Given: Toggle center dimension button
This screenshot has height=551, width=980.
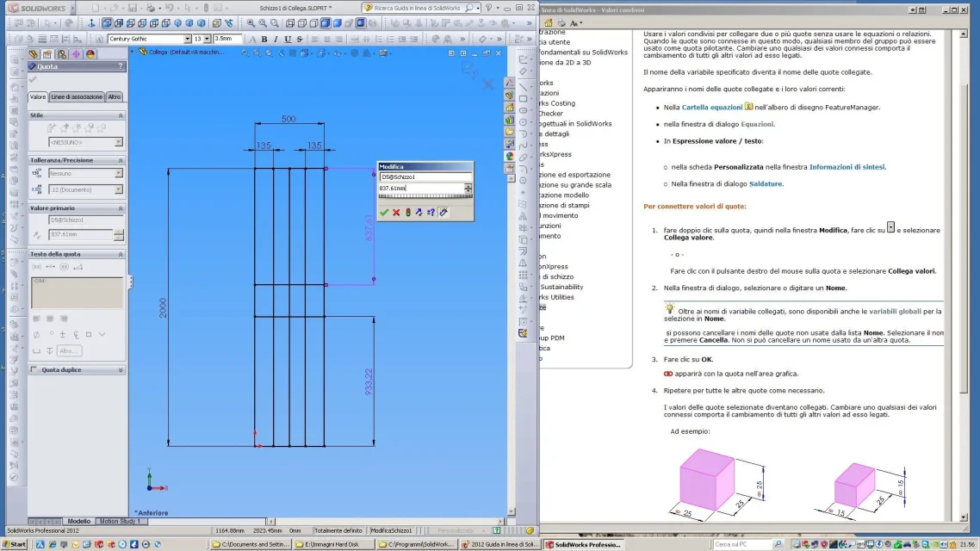Looking at the screenshot, I should (x=51, y=267).
